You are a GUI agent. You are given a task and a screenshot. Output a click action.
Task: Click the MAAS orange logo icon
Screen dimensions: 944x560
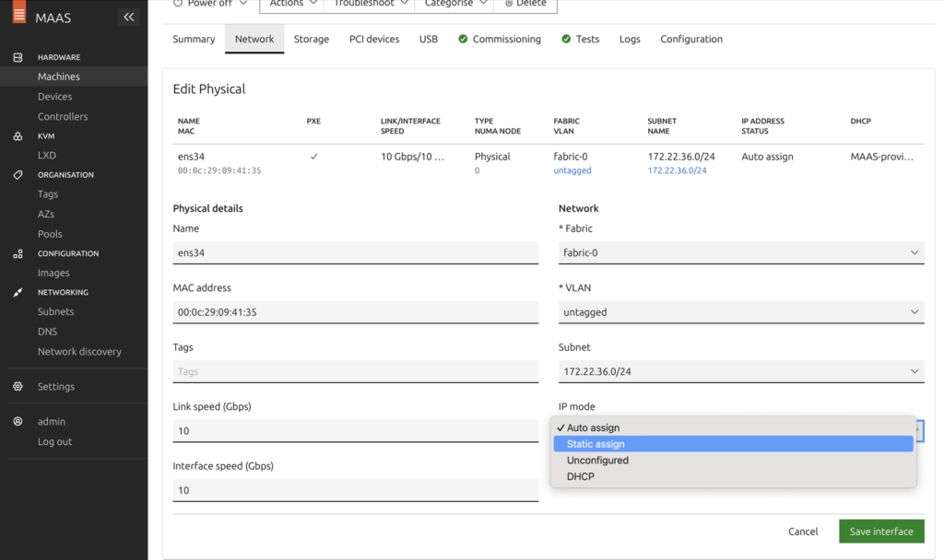pyautogui.click(x=19, y=11)
